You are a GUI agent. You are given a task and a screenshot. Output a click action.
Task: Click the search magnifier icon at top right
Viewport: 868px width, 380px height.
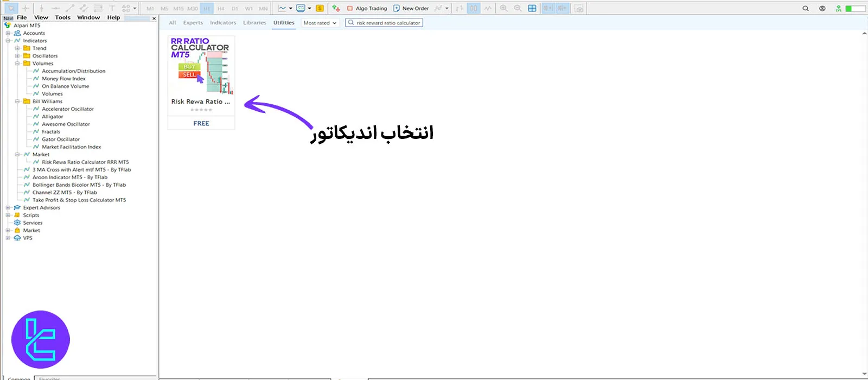806,8
